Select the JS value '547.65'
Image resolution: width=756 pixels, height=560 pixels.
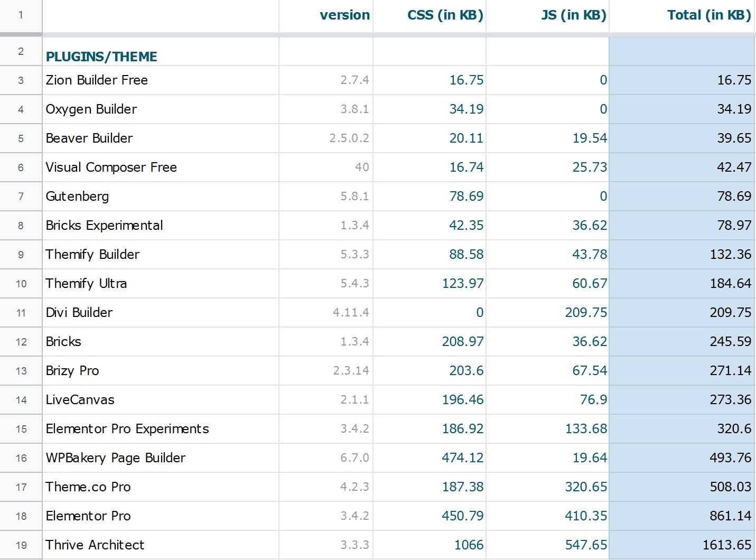pos(547,545)
